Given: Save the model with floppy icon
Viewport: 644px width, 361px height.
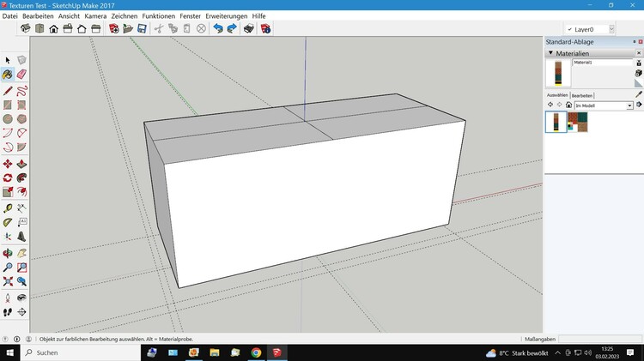Looking at the screenshot, I should coord(142,28).
